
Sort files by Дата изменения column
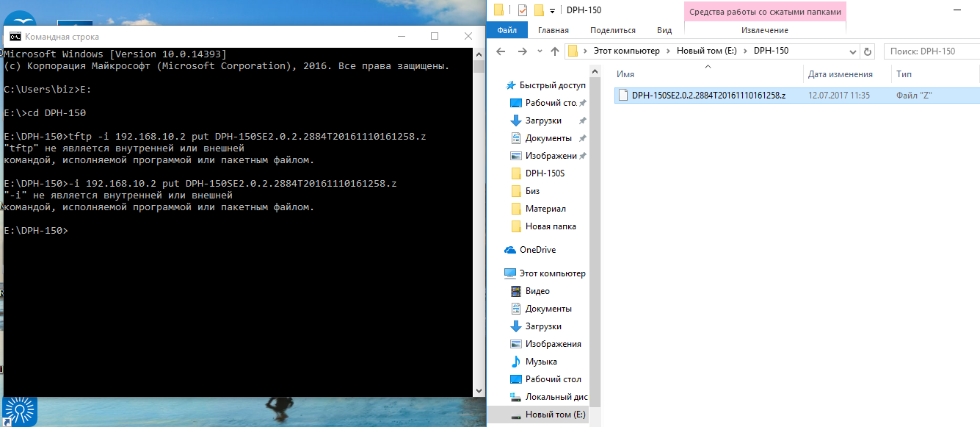pos(840,74)
